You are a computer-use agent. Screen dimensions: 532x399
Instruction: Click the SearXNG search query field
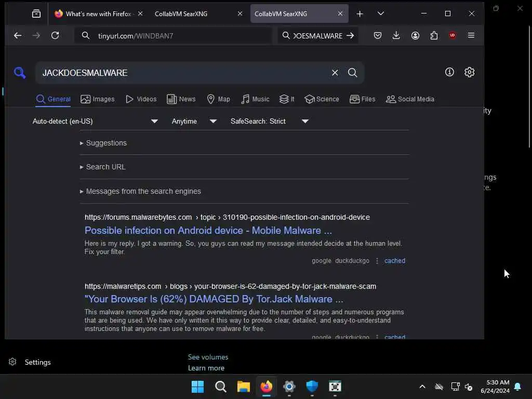(185, 73)
